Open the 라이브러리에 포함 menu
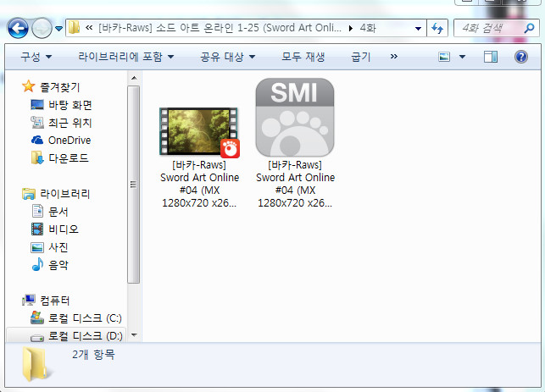This screenshot has width=545, height=392. click(125, 57)
